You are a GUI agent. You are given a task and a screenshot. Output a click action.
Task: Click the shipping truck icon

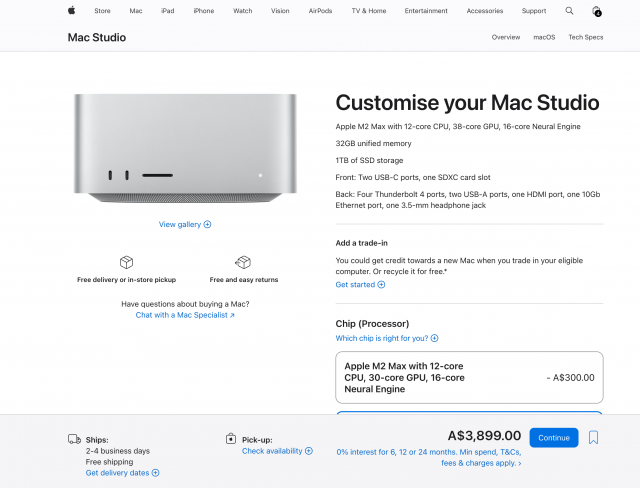click(x=74, y=439)
